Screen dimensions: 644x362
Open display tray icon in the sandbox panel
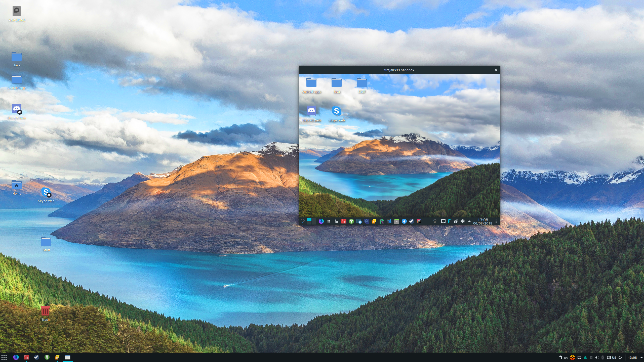coord(443,221)
